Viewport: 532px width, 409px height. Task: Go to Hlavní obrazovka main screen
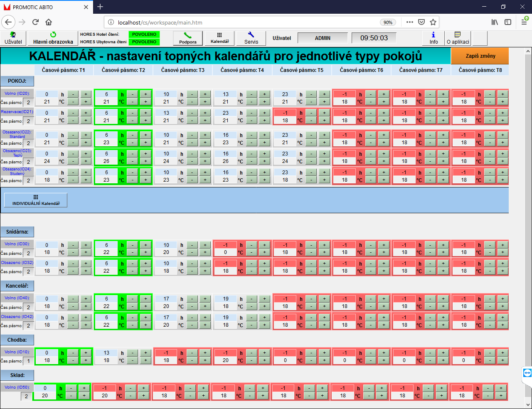(x=53, y=38)
